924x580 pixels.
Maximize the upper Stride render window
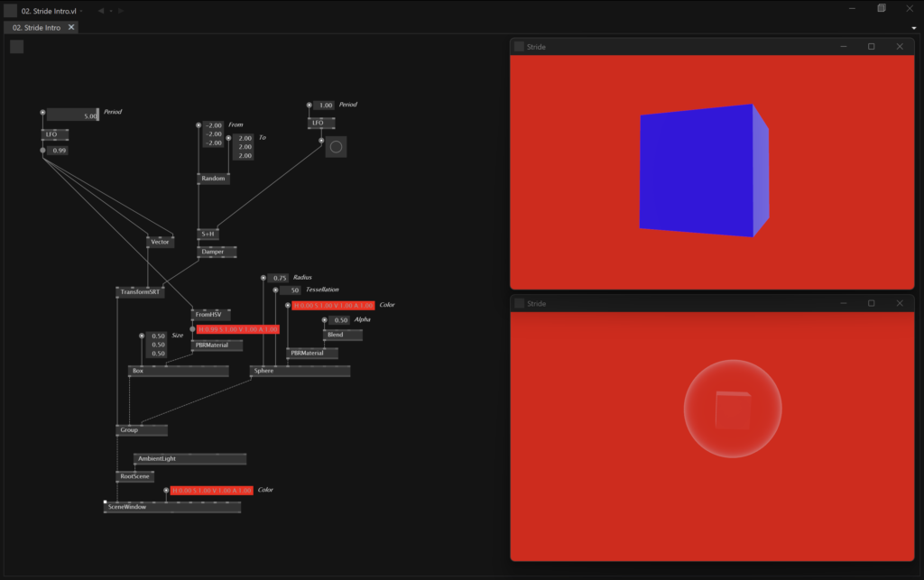click(871, 46)
